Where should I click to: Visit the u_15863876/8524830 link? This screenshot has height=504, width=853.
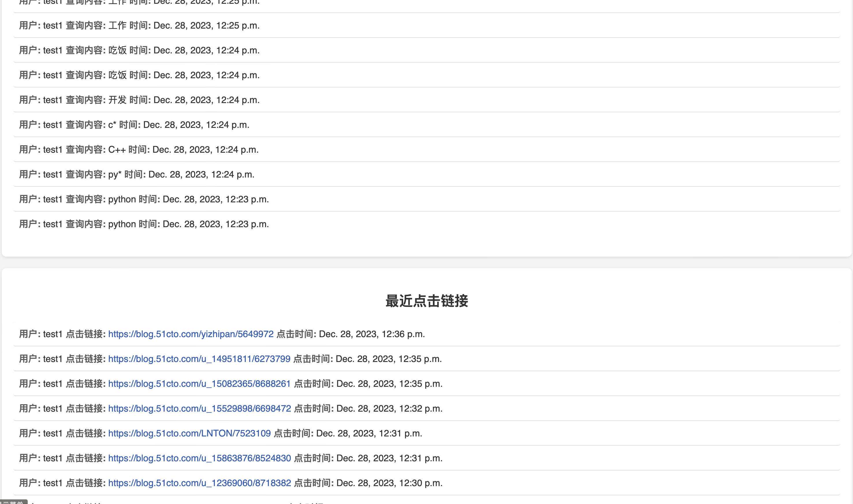(x=200, y=458)
